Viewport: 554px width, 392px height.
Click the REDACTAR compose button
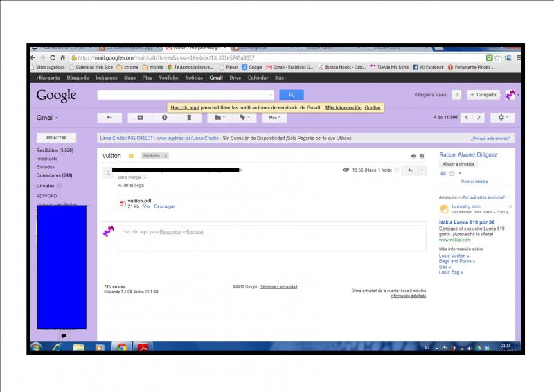[x=57, y=138]
